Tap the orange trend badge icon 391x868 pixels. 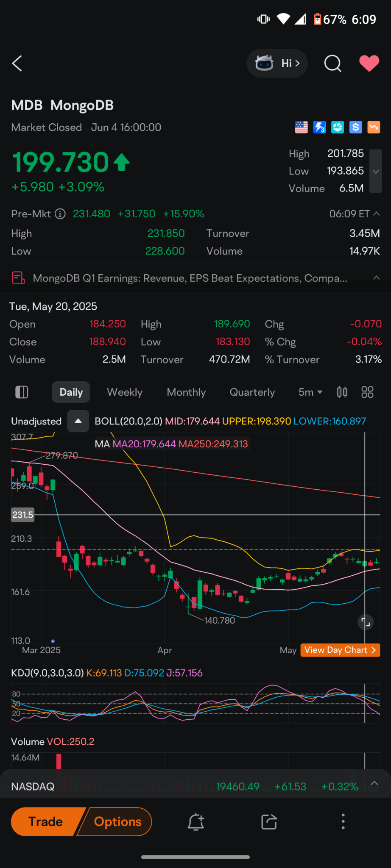coord(374,127)
